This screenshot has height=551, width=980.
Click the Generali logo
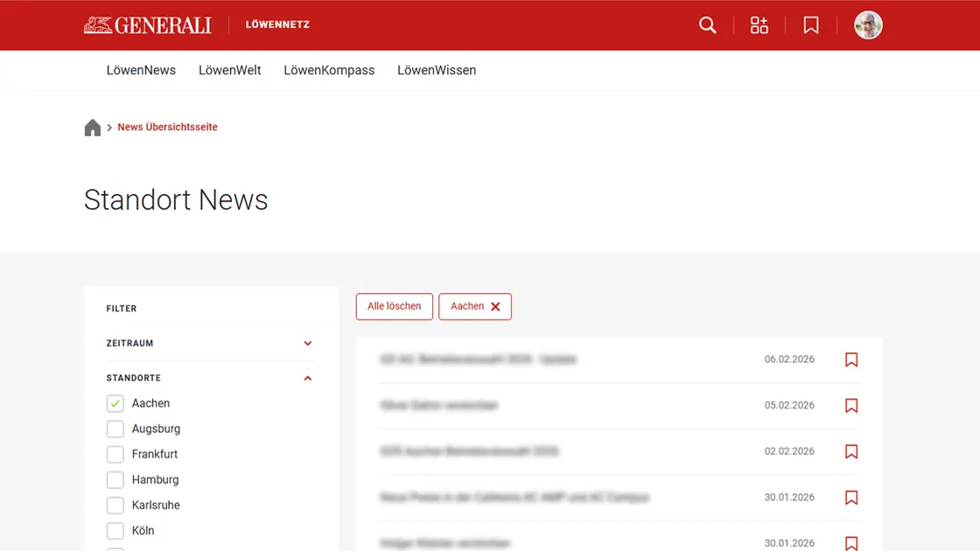point(149,24)
